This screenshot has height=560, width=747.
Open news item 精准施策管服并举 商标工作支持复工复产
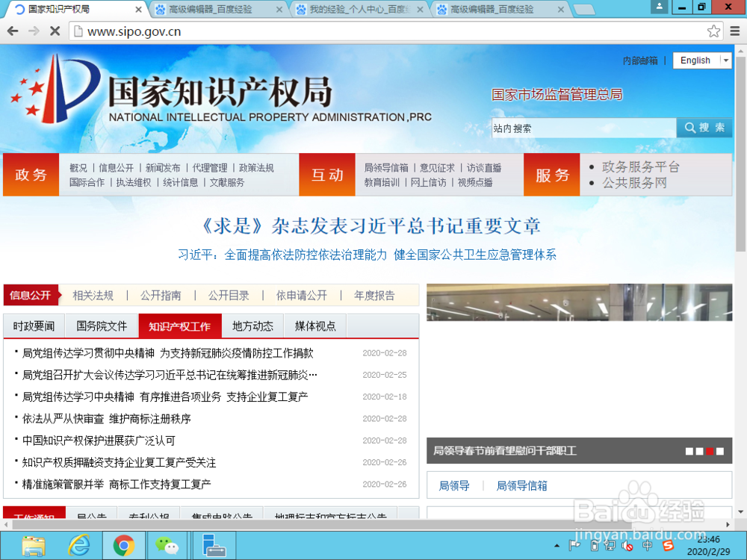pos(117,485)
